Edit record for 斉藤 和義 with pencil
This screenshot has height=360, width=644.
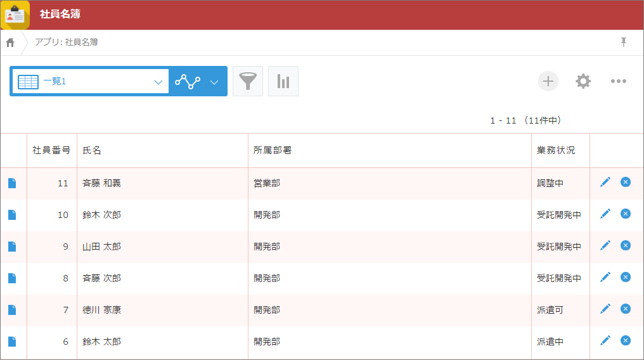(x=605, y=183)
